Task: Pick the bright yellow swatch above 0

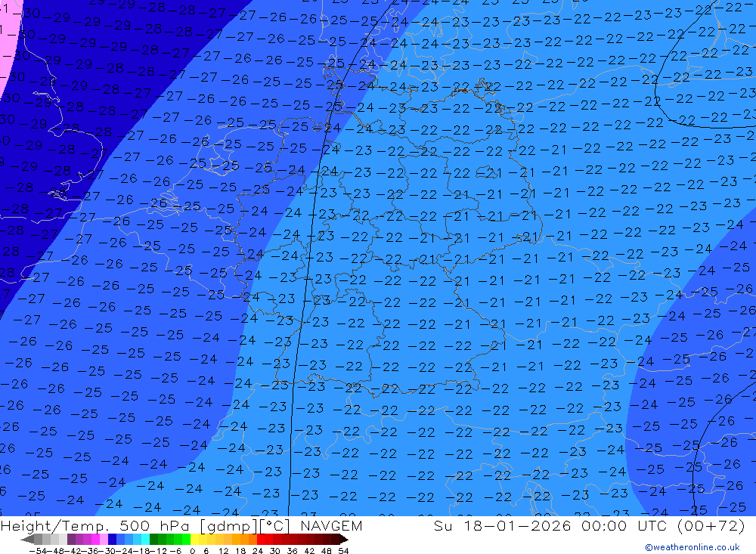Action: click(195, 539)
